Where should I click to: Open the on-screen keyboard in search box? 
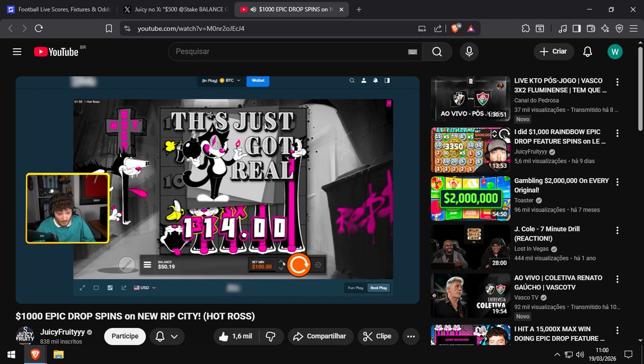[x=413, y=52]
